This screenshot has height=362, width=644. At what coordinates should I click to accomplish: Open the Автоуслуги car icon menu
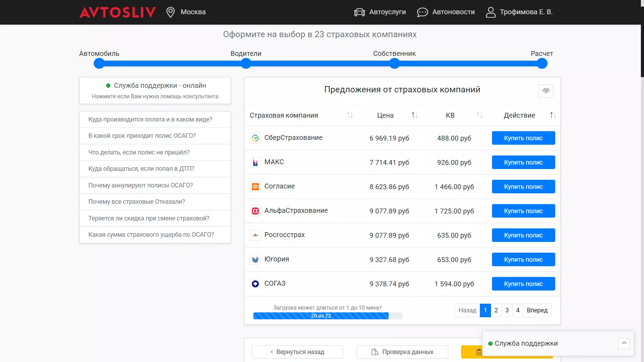(x=359, y=12)
